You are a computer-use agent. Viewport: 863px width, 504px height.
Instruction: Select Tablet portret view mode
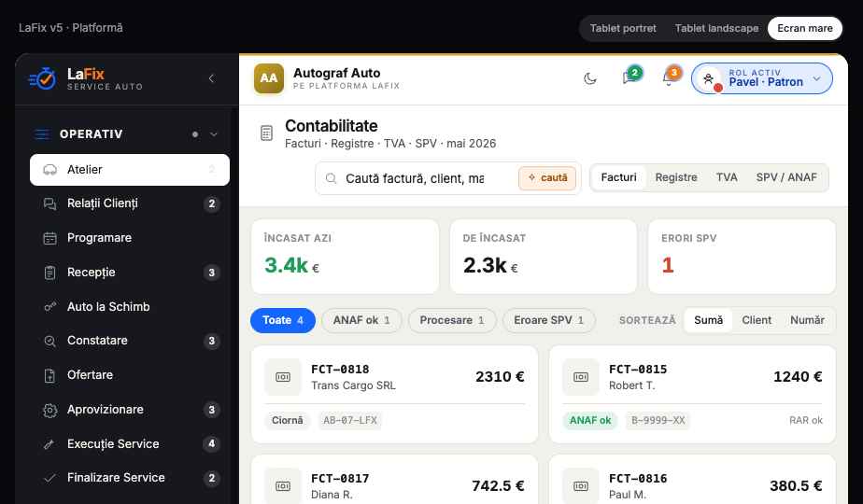point(623,28)
